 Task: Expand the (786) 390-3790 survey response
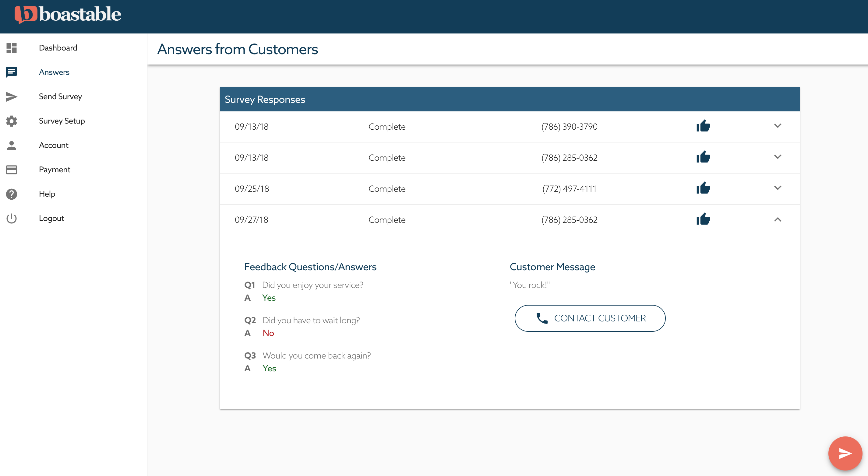(x=777, y=126)
